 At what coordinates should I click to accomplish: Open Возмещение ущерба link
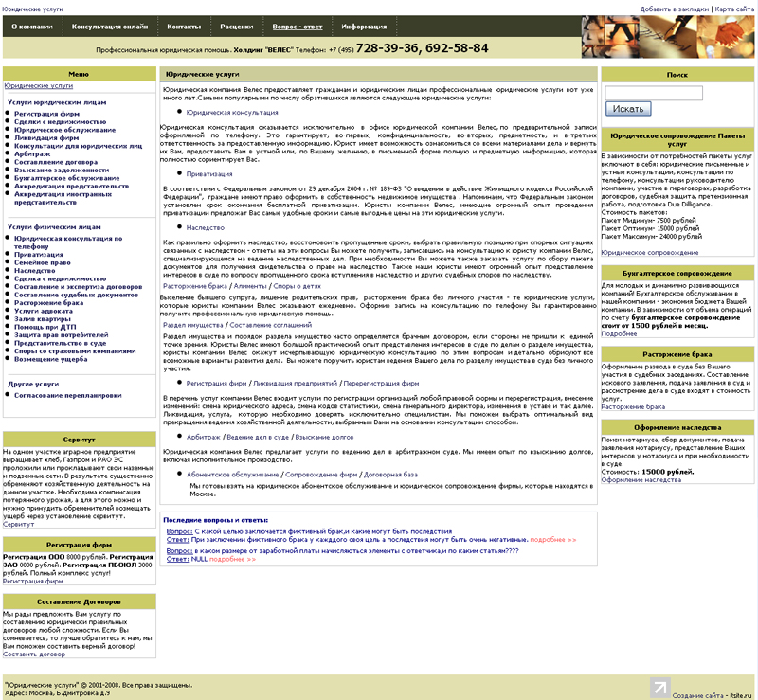51,359
